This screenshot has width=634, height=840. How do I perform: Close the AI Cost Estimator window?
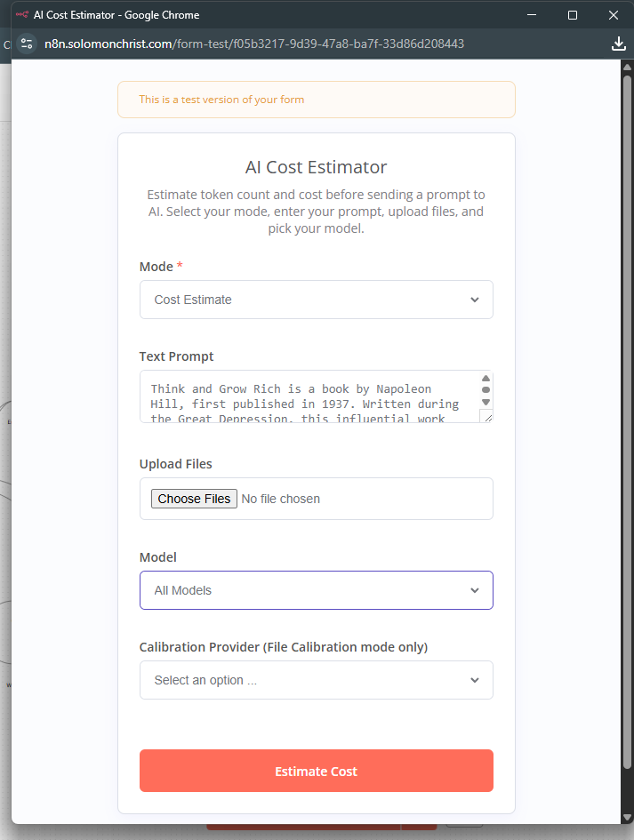[x=614, y=15]
